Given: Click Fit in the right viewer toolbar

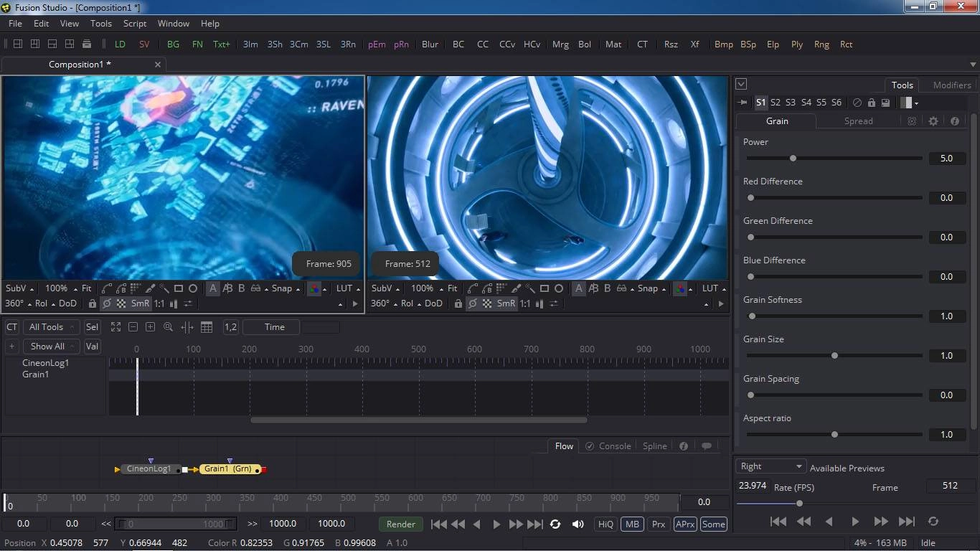Looking at the screenshot, I should pos(453,288).
